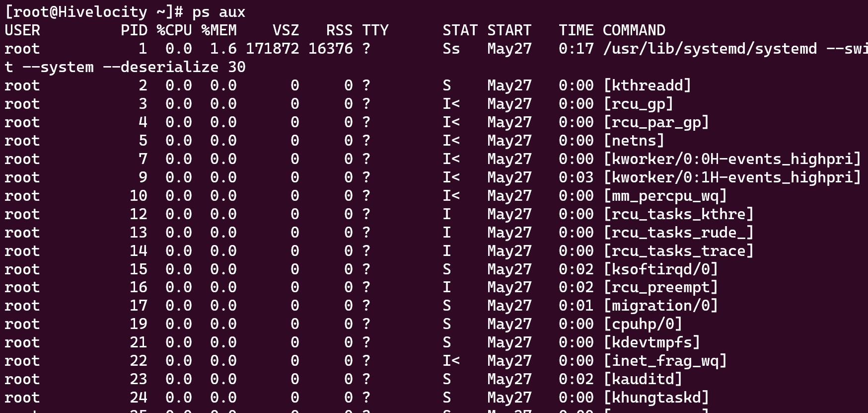Click the [kthreadd] process name
This screenshot has width=868, height=413.
[647, 85]
